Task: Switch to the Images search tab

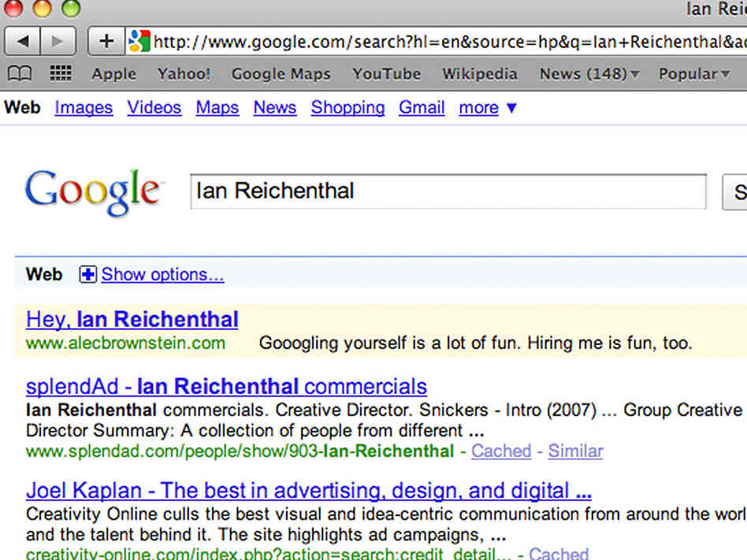Action: [x=84, y=108]
